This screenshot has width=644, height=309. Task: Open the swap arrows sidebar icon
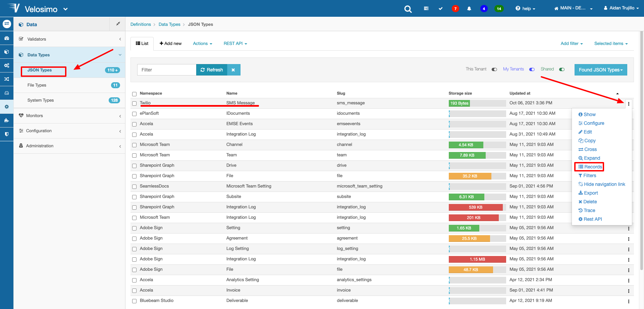[7, 24]
